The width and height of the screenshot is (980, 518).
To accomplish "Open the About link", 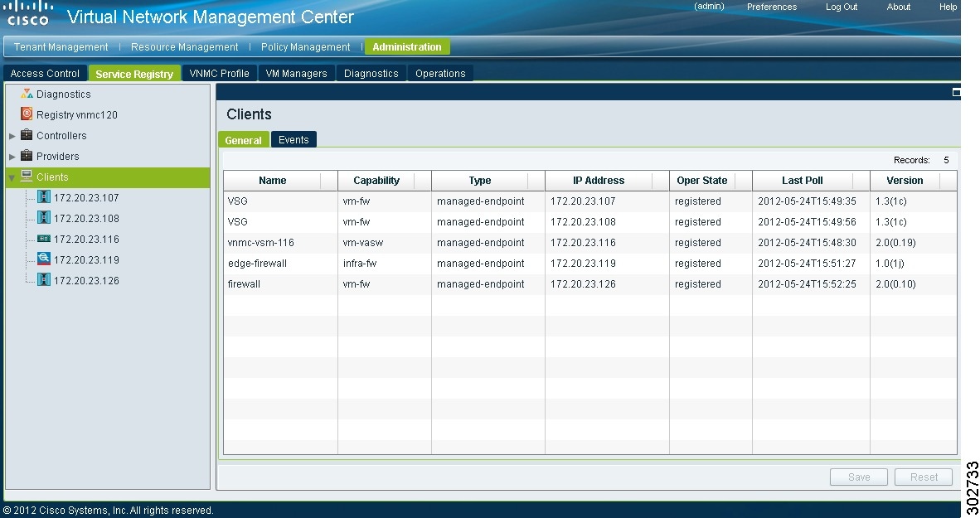I will pos(898,7).
